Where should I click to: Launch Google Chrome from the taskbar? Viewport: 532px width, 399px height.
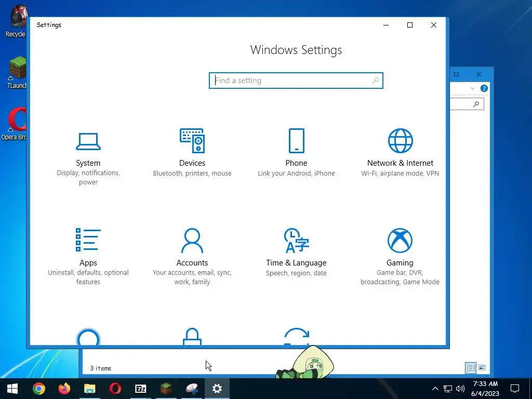(39, 389)
